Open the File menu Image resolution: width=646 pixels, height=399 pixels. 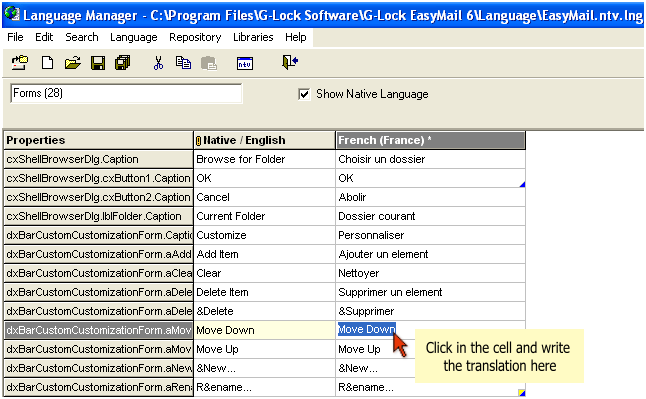[15, 38]
